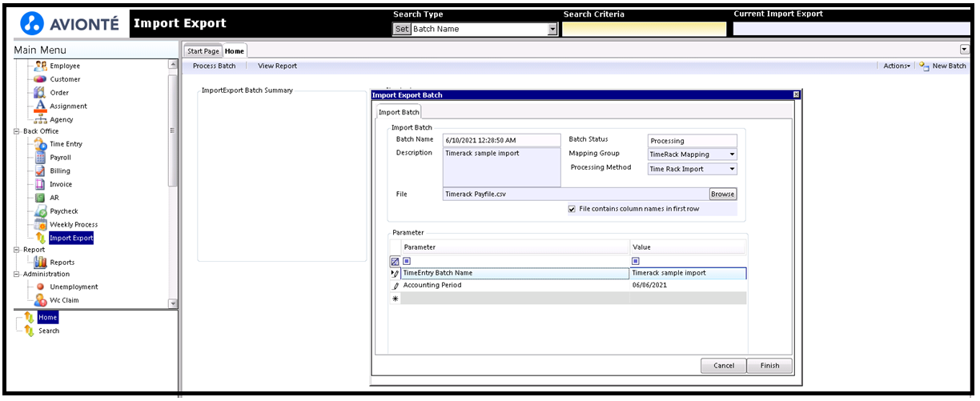This screenshot has width=980, height=401.
Task: Click the Home icon in lower panel
Action: (x=29, y=317)
